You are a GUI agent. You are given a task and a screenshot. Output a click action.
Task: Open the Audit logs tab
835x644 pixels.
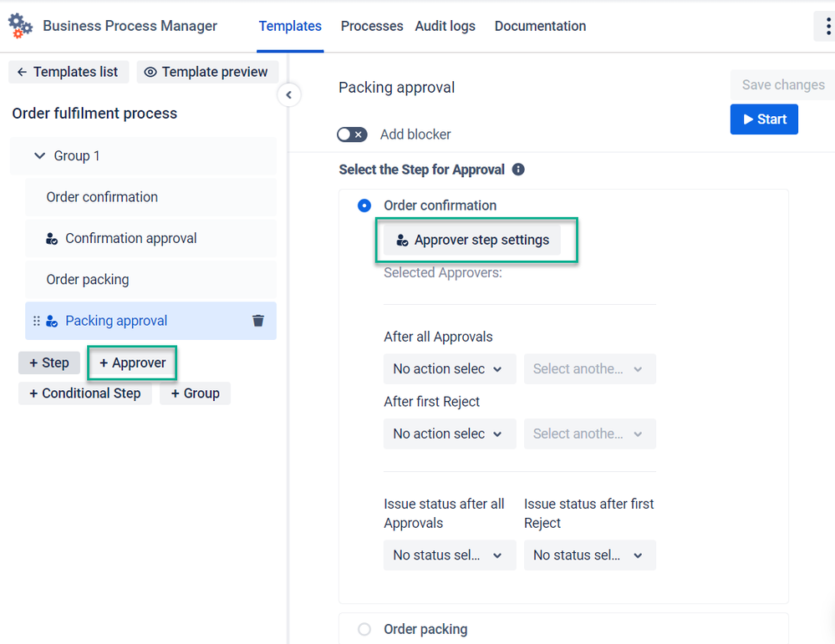point(446,26)
